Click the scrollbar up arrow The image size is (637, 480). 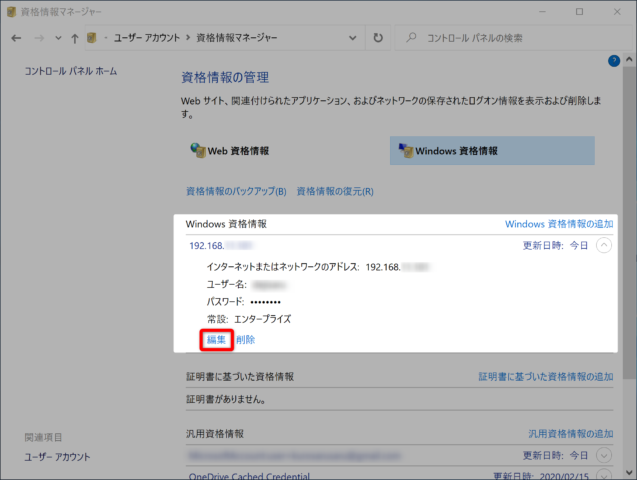(x=629, y=59)
